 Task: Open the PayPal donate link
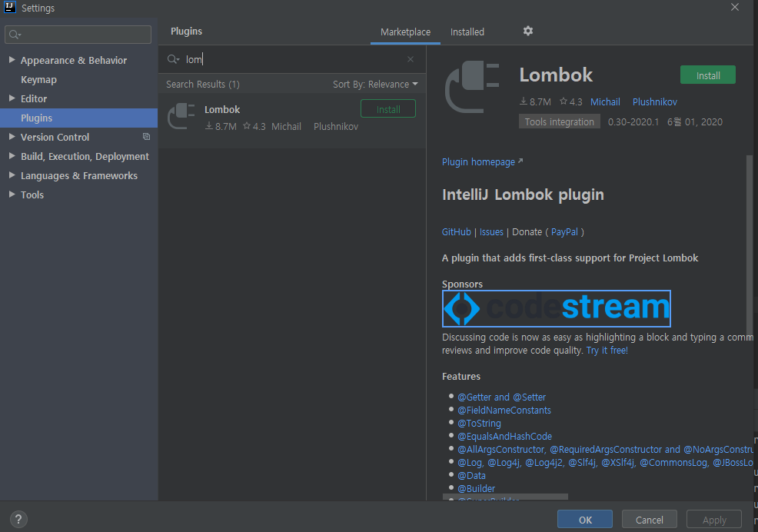564,232
